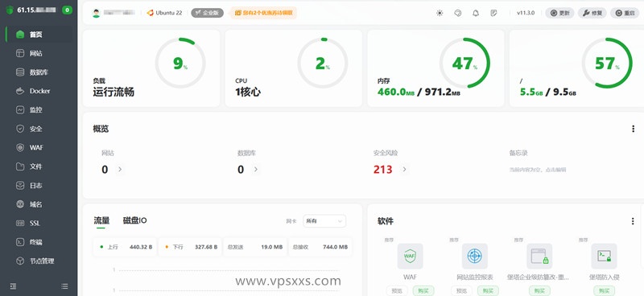Collapse the sidebar with bottom-left icon
Screen dimensions: 644x296
(x=13, y=286)
